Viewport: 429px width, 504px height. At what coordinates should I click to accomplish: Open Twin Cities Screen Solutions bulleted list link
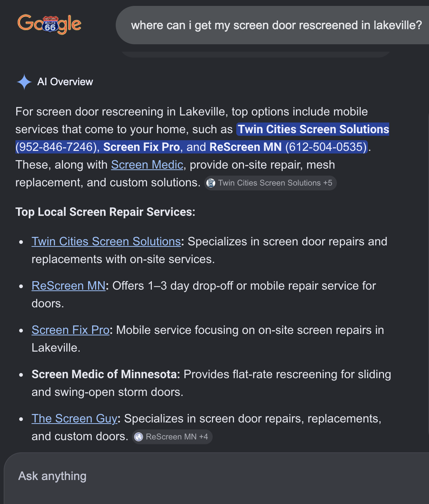(106, 241)
